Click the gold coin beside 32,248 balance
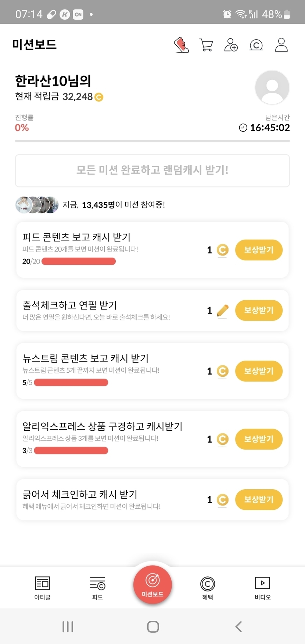Image resolution: width=305 pixels, height=644 pixels. pos(99,97)
